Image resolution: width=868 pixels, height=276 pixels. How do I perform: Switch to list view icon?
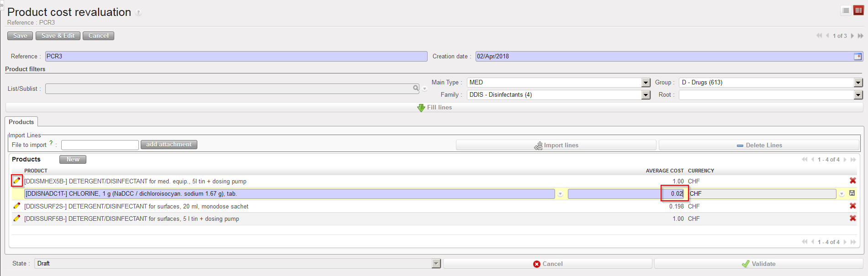pos(846,10)
